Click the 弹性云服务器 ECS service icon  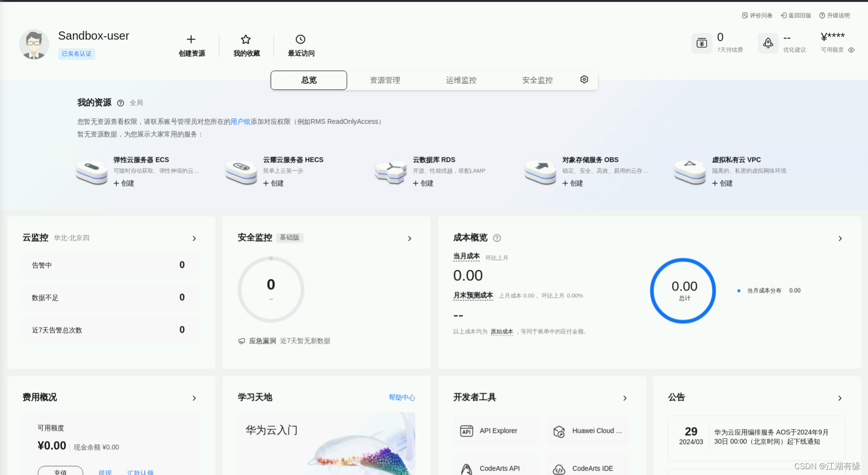92,172
